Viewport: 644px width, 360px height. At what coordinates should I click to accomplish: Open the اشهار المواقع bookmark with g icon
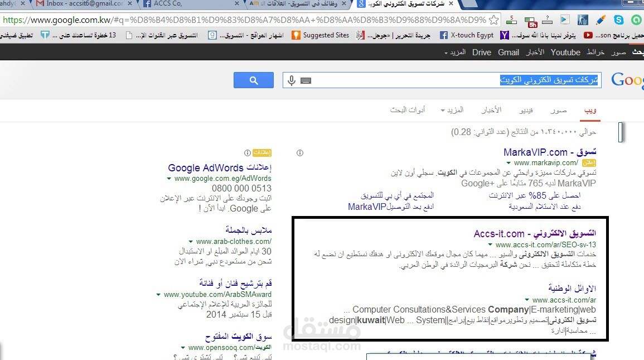[x=245, y=35]
